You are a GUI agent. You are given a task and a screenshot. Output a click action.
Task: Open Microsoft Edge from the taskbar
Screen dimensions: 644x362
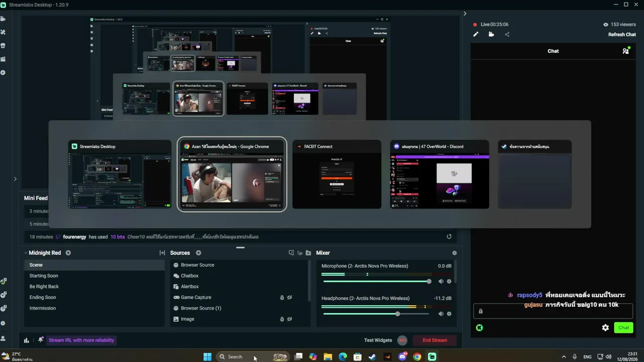[x=343, y=357]
